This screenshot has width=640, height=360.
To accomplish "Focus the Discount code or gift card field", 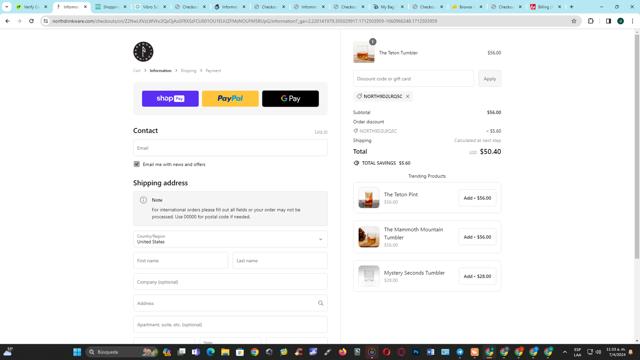I will [x=413, y=79].
